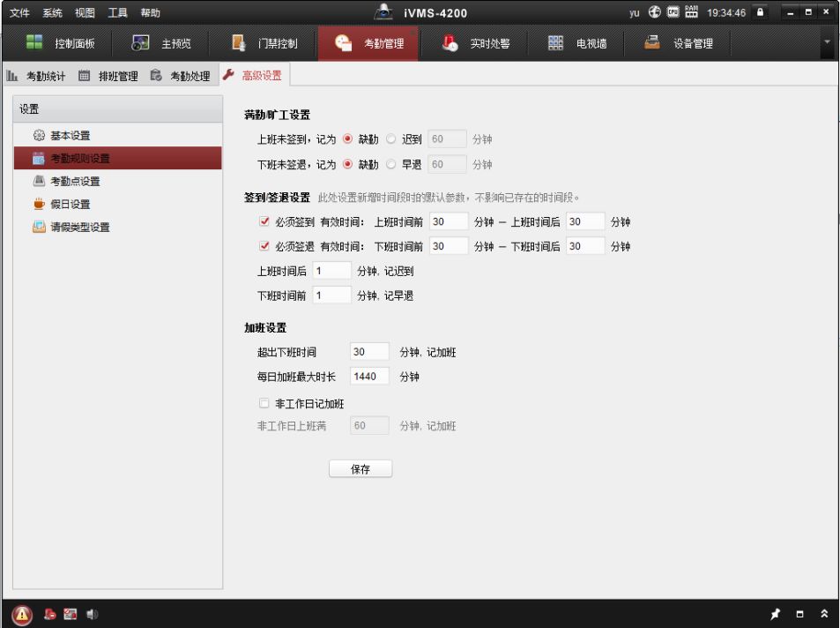This screenshot has width=840, height=628.
Task: Select 早退 radio for missed check-out
Action: [x=391, y=165]
